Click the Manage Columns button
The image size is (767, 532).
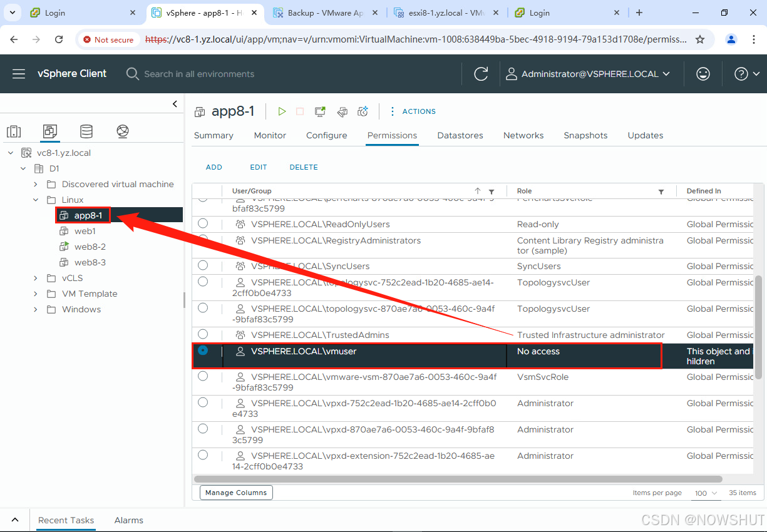click(x=236, y=493)
